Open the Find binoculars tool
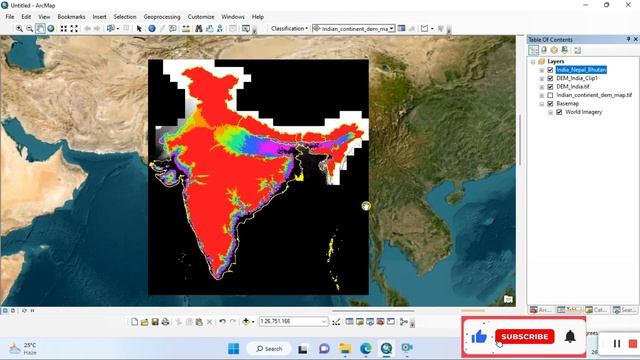The width and height of the screenshot is (640, 360). point(198,29)
